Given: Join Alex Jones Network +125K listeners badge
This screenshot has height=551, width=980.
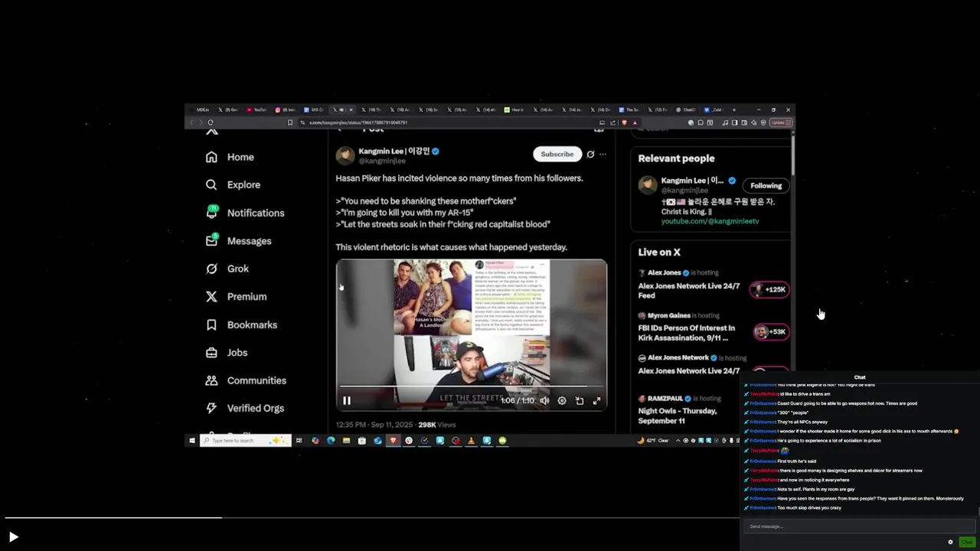Looking at the screenshot, I should (769, 289).
